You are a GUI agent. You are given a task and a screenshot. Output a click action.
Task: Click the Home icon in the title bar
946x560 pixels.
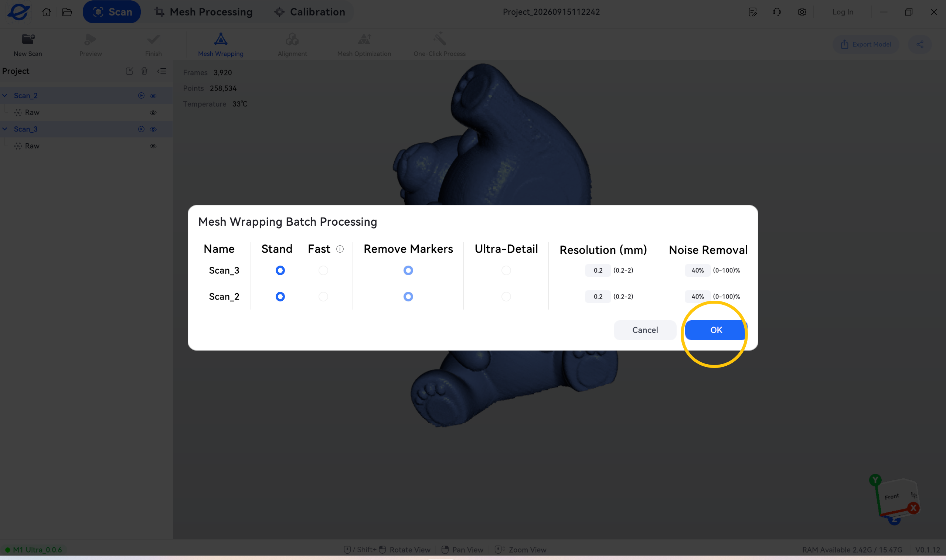coord(46,12)
